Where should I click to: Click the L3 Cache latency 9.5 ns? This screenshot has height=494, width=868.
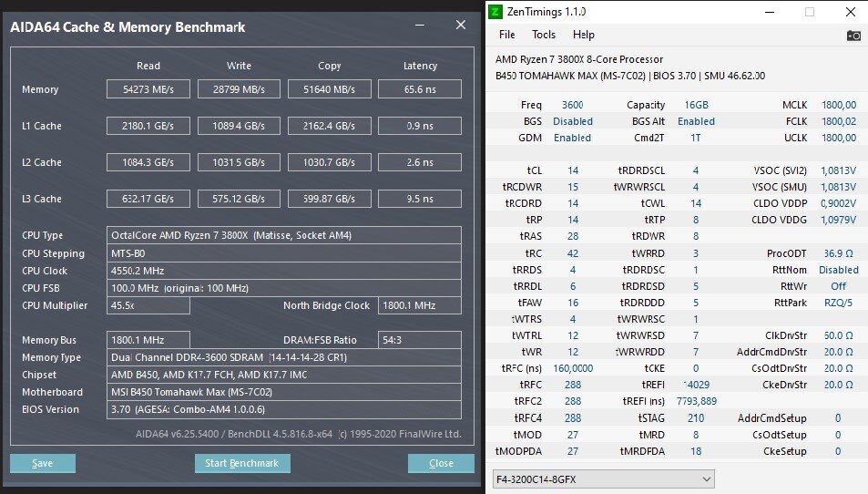click(420, 199)
